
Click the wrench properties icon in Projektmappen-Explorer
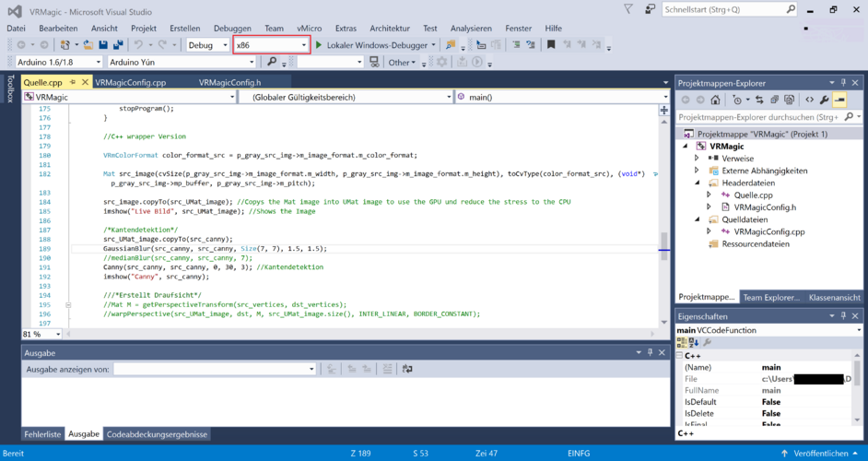tap(824, 100)
